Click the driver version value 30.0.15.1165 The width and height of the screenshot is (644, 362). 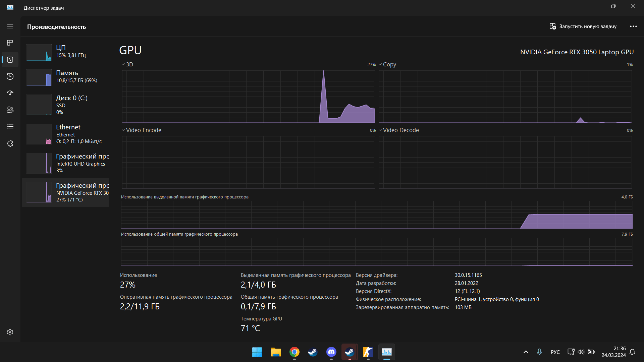[x=468, y=275]
